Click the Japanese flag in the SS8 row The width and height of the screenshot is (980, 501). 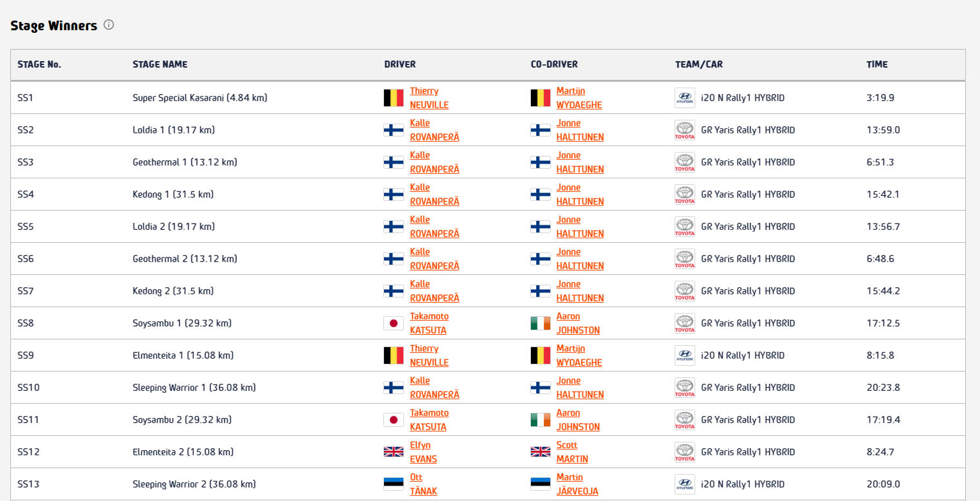click(x=393, y=323)
